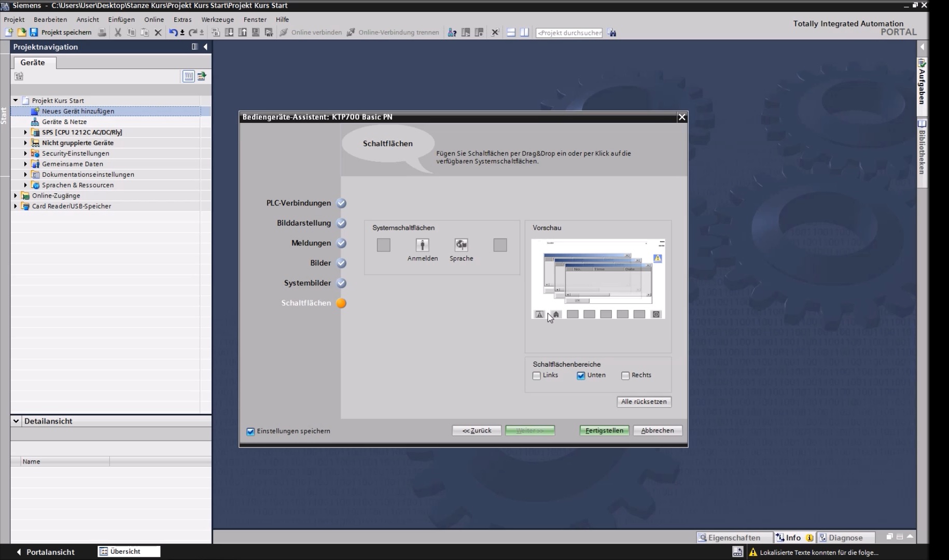
Task: Jump to the Systembilder wizard step
Action: (308, 283)
